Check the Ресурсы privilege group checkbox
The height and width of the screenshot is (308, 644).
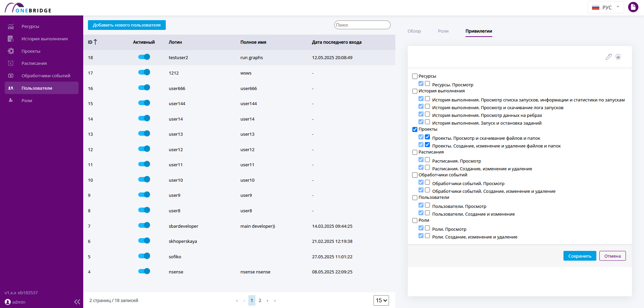pyautogui.click(x=415, y=76)
